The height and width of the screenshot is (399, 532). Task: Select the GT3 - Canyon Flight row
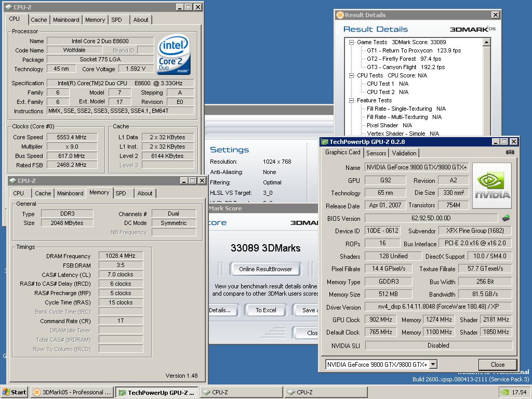point(406,67)
